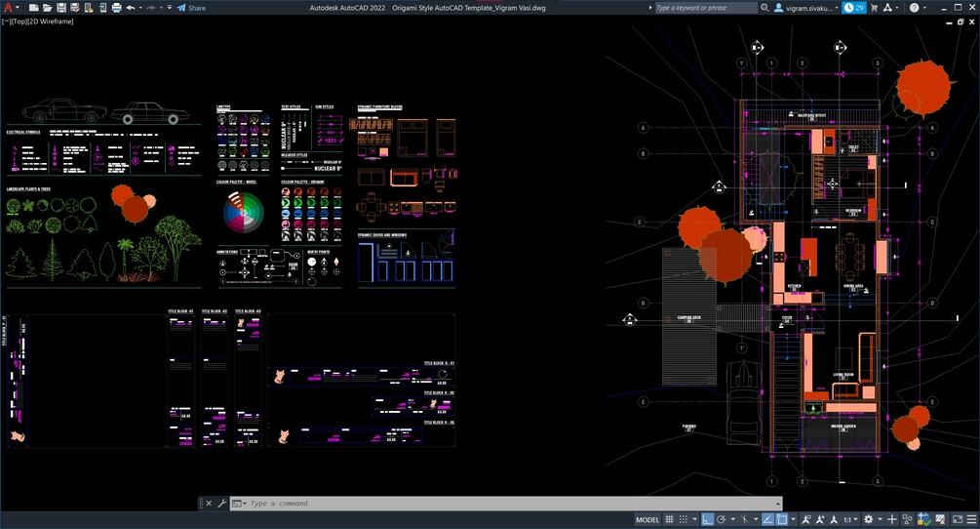Viewport: 980px width, 529px height.
Task: Open a drawing file via folder icon
Action: 48,8
